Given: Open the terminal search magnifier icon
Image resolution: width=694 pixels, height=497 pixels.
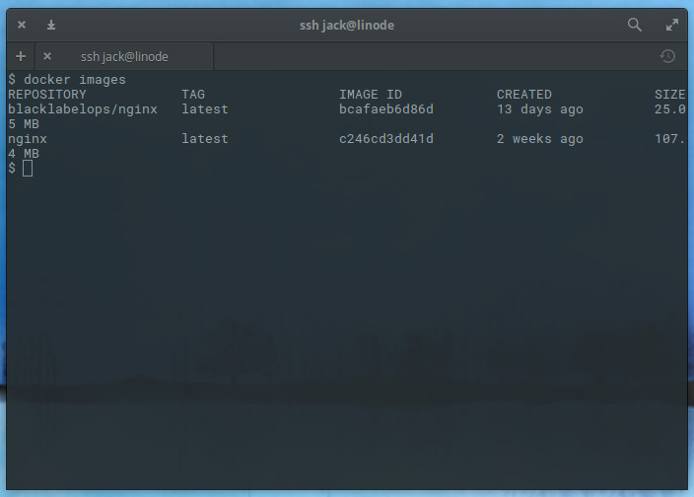Looking at the screenshot, I should [634, 25].
